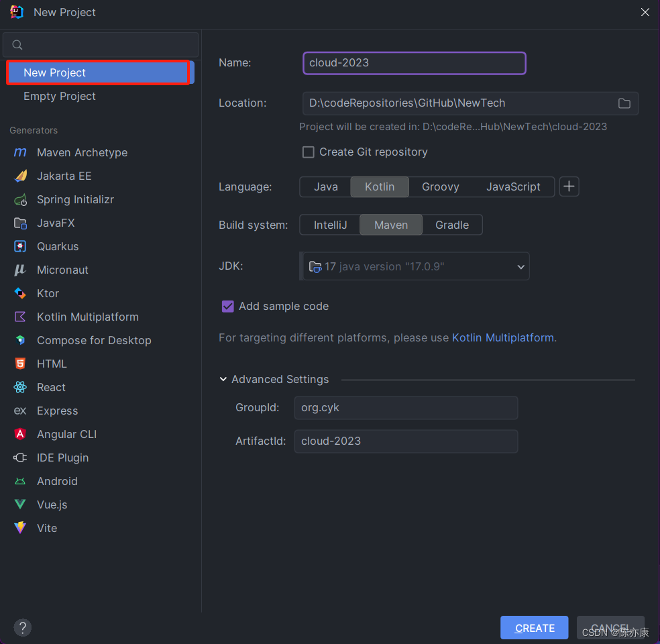660x644 pixels.
Task: Click the Vue.js green V icon
Action: [20, 504]
